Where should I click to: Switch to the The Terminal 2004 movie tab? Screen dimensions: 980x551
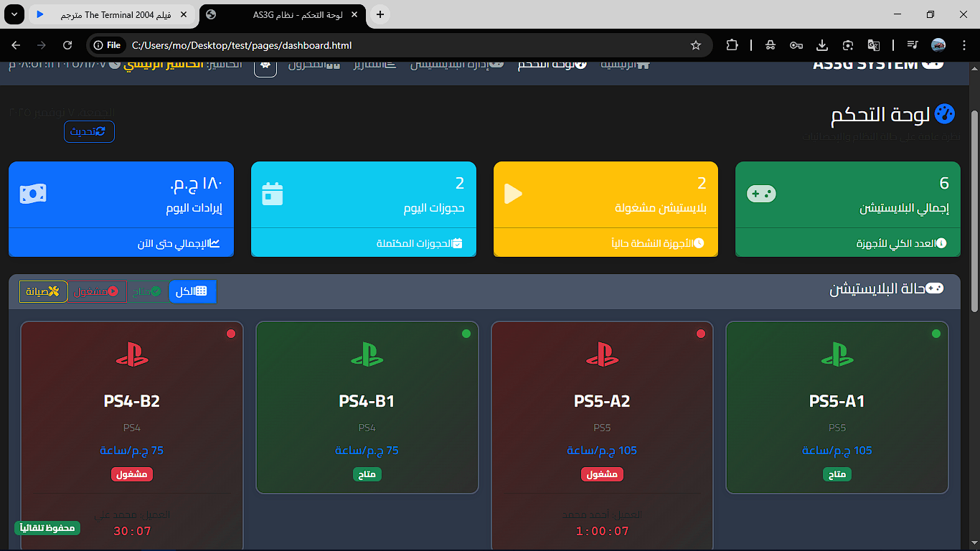pos(111,14)
